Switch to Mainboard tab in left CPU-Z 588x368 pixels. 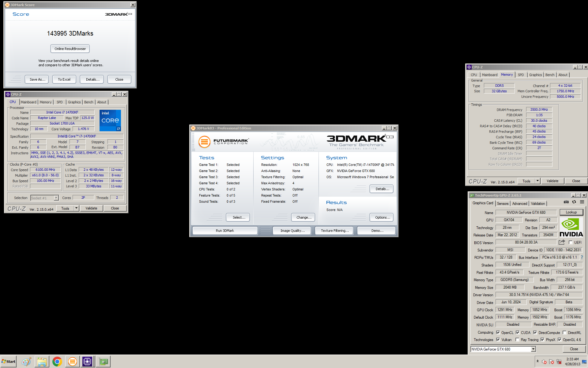pyautogui.click(x=28, y=102)
